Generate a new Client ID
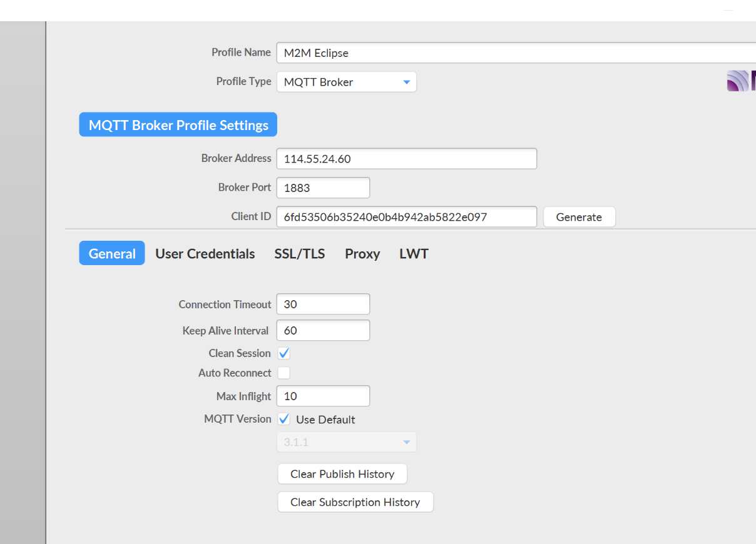Viewport: 756px width, 544px height. point(579,216)
